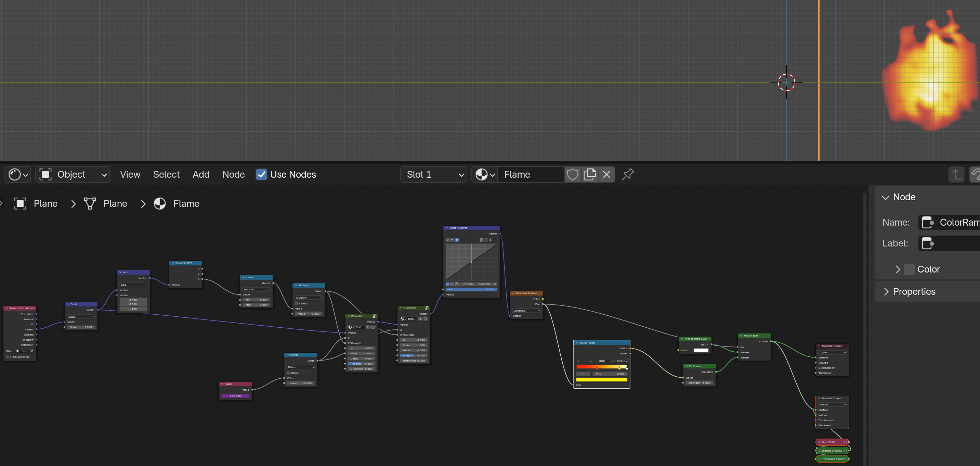Click the parent node tree arrow icon
The height and width of the screenshot is (466, 980).
(x=956, y=174)
